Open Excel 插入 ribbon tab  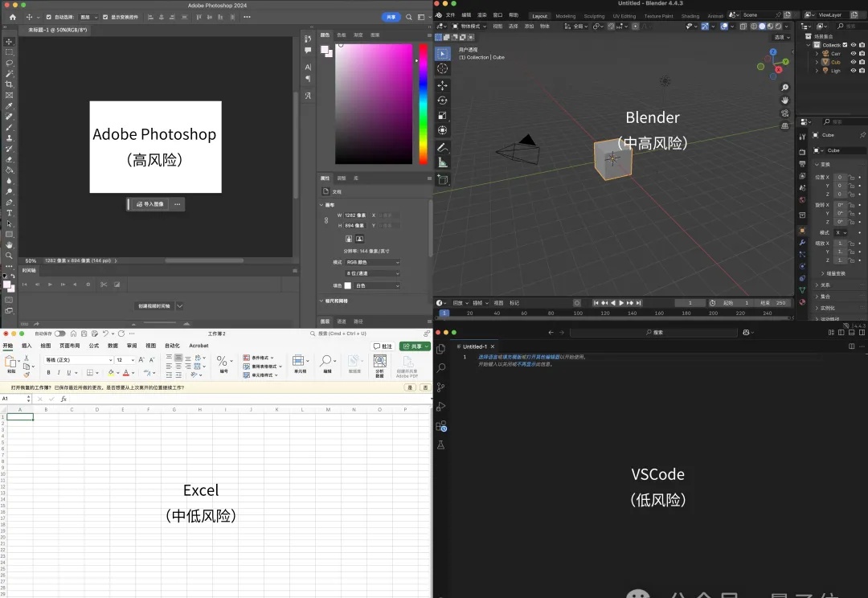pos(27,346)
